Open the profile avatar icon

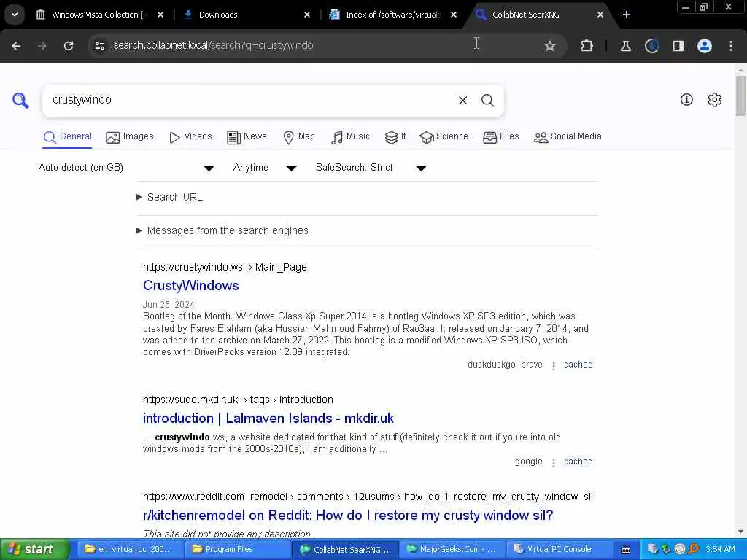(705, 46)
